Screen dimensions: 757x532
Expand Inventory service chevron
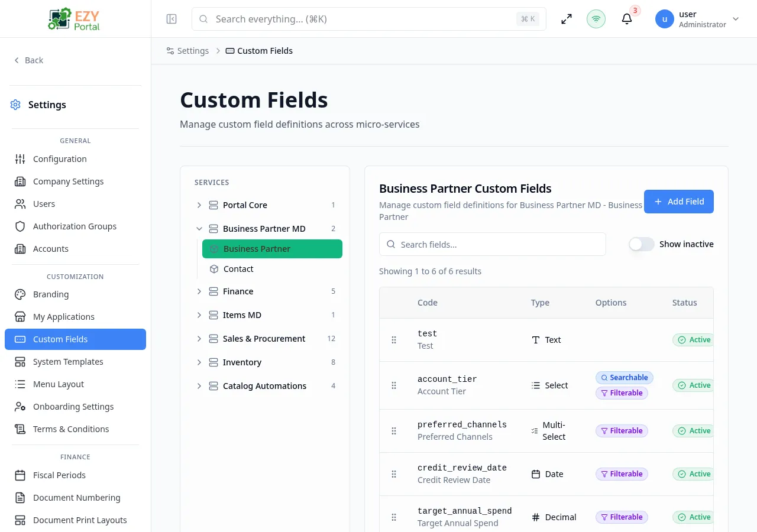pyautogui.click(x=199, y=362)
